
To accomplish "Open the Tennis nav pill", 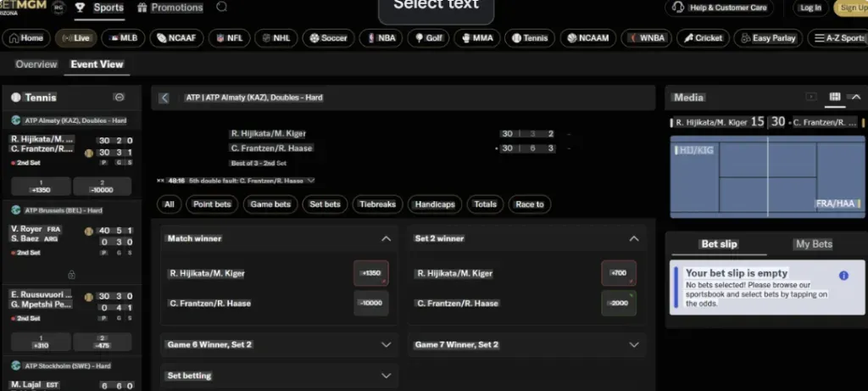I will [x=530, y=38].
